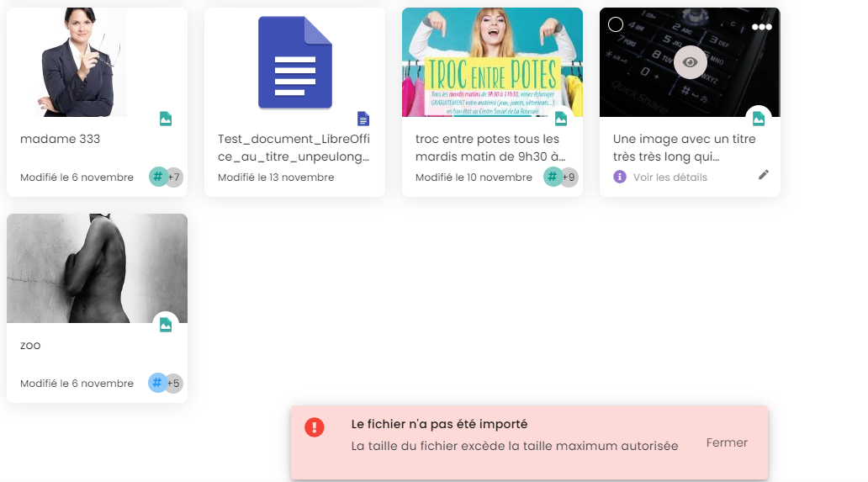Dismiss the error with the Fermer button

[727, 442]
